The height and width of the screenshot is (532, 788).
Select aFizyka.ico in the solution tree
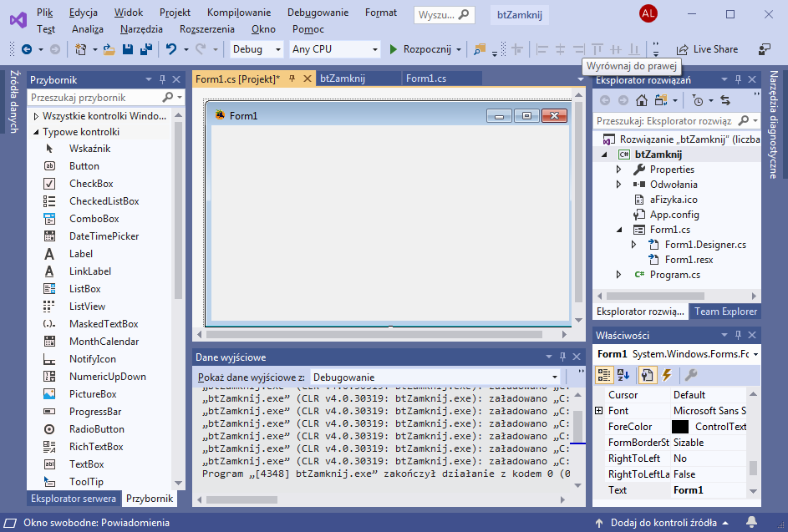pyautogui.click(x=674, y=200)
